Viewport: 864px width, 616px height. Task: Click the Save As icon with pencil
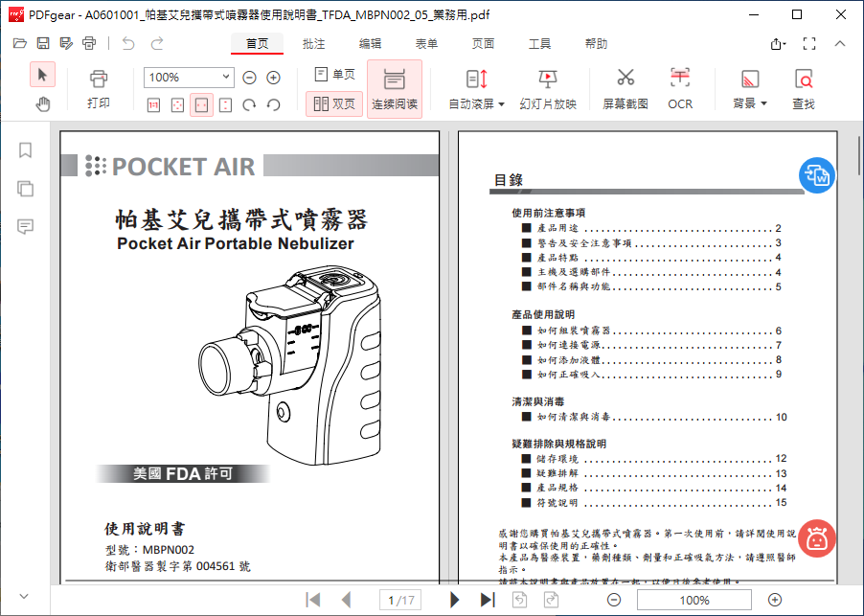click(x=66, y=43)
